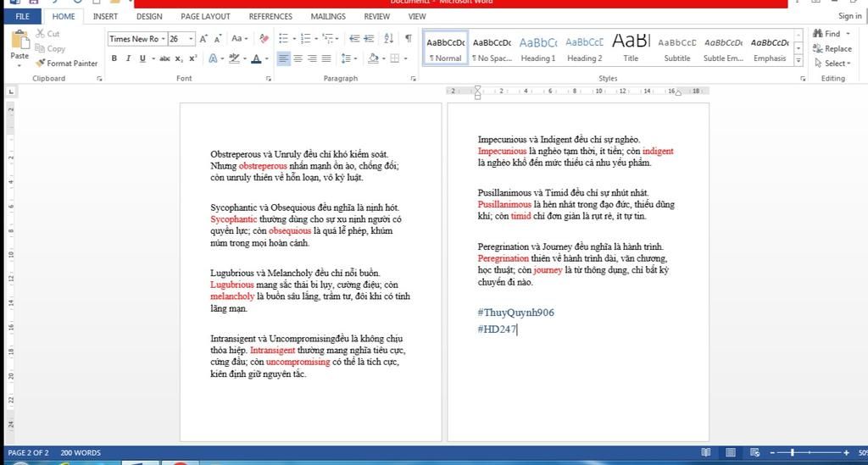This screenshot has width=868, height=465.
Task: Expand the Styles gallery more button
Action: tap(798, 58)
